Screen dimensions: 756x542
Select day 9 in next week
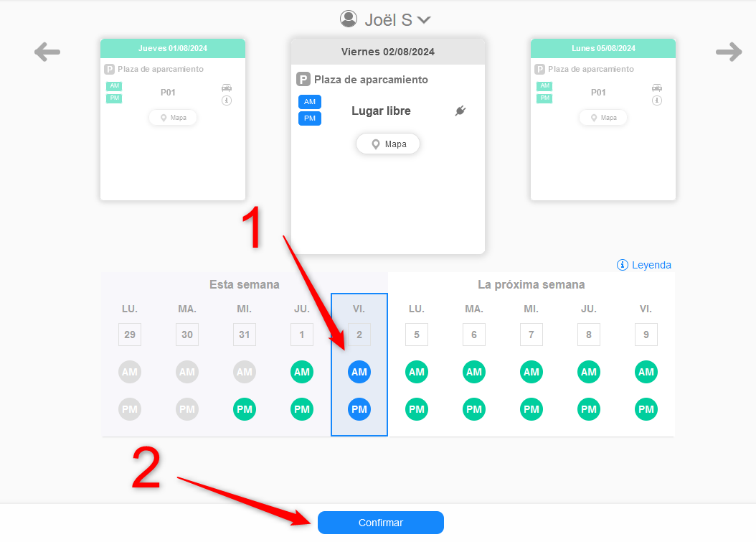(x=646, y=335)
